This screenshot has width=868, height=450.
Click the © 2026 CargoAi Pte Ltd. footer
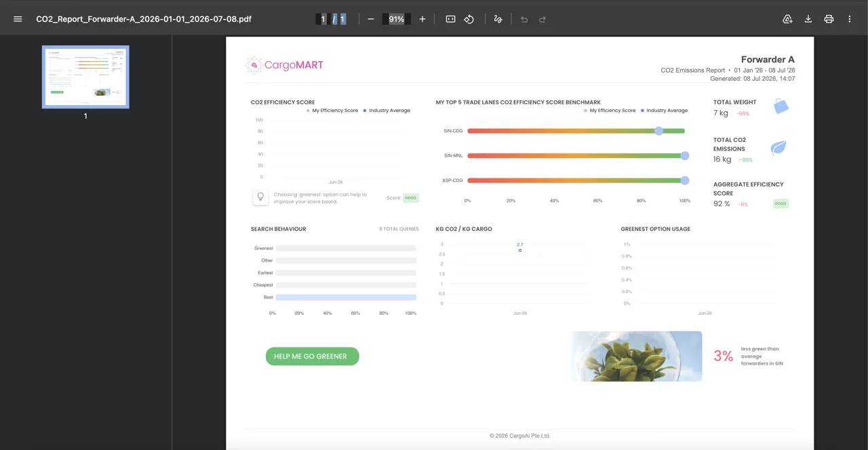520,436
